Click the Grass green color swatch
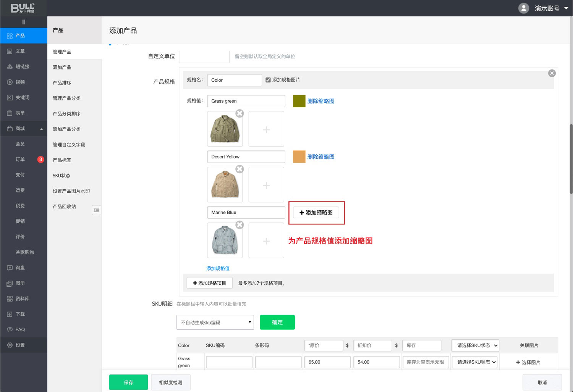Viewport: 573px width, 392px height. 299,101
